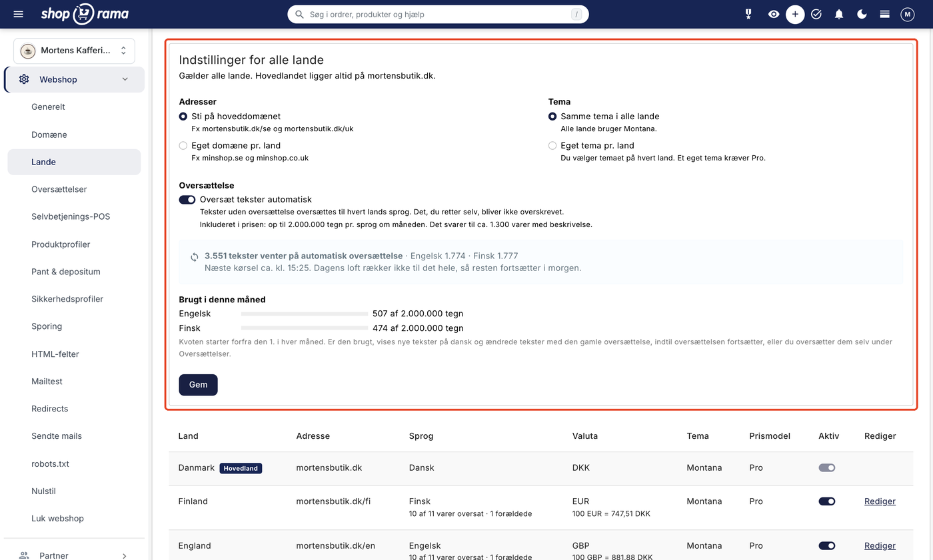Image resolution: width=933 pixels, height=560 pixels.
Task: Save settings with the Gem button
Action: (x=198, y=385)
